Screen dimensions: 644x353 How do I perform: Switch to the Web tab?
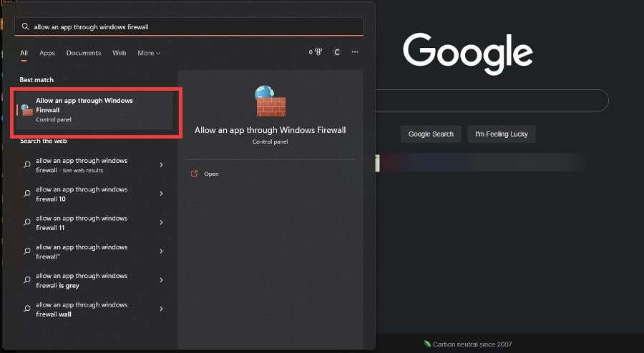(119, 53)
